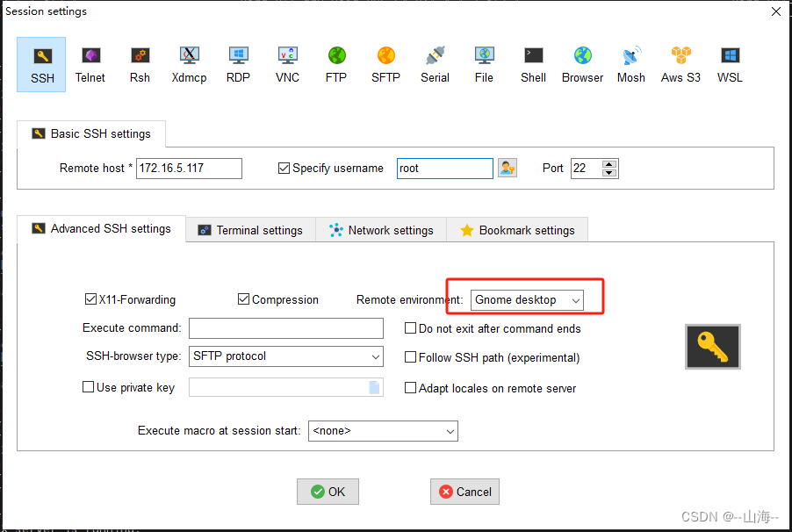
Task: Pick the SFTP session icon
Action: [x=385, y=64]
